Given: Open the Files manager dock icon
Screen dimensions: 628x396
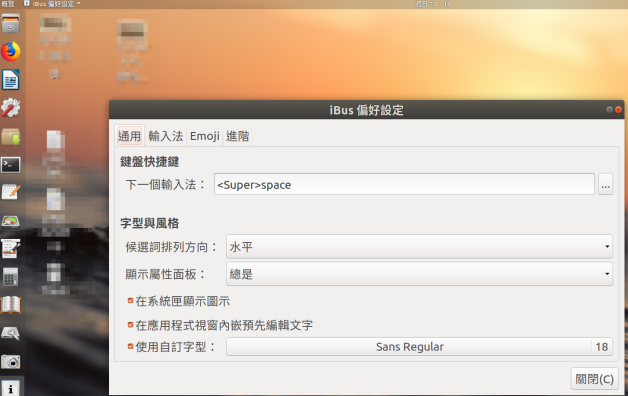Looking at the screenshot, I should pyautogui.click(x=11, y=24).
